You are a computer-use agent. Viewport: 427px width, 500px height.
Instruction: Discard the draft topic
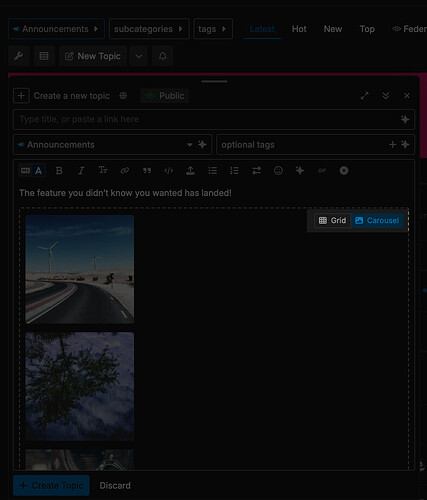tap(115, 485)
